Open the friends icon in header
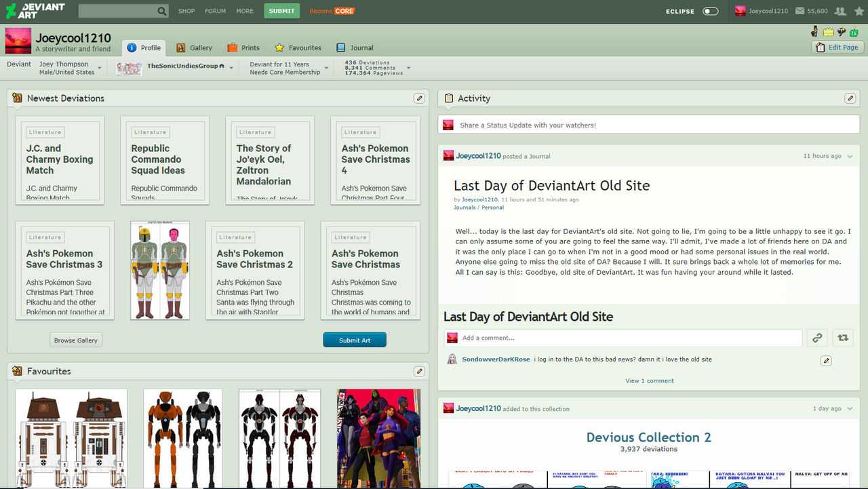 coord(840,11)
